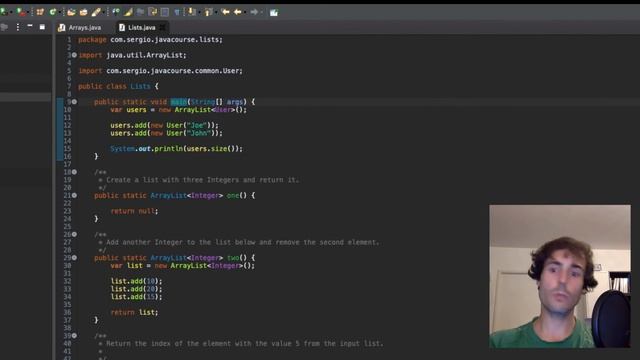
Task: Open the Back history dropdown arrow
Action: (244, 13)
